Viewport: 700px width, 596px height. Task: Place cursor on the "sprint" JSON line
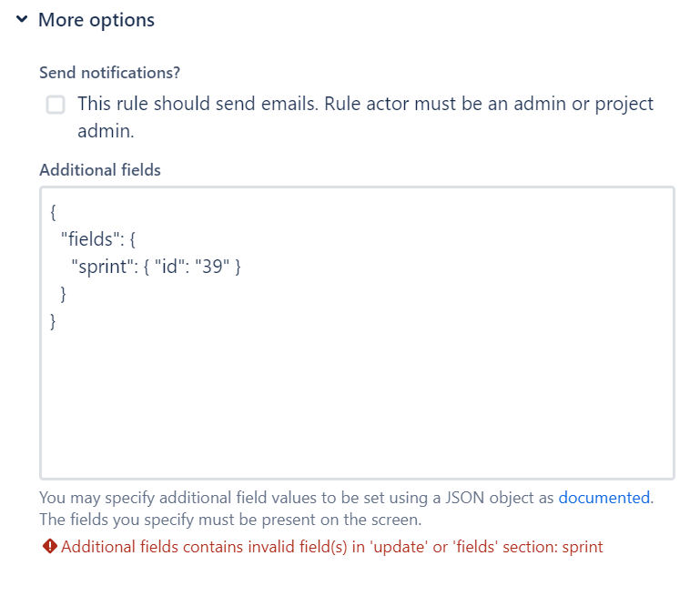(156, 267)
